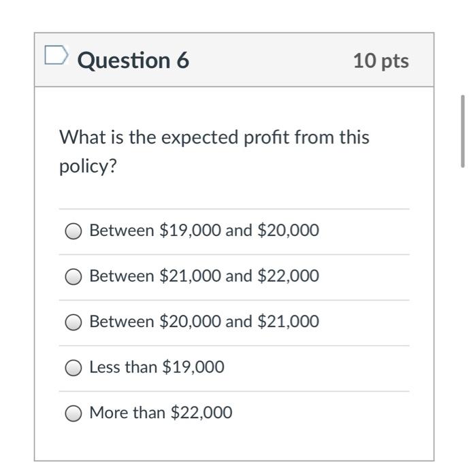The height and width of the screenshot is (476, 469).
Task: Click the '10 pts' points label
Action: (381, 61)
